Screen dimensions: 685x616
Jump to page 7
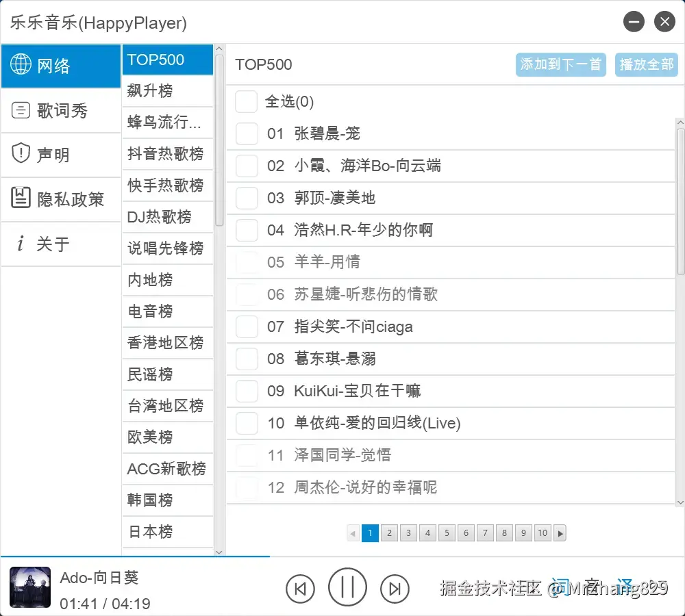(x=485, y=533)
